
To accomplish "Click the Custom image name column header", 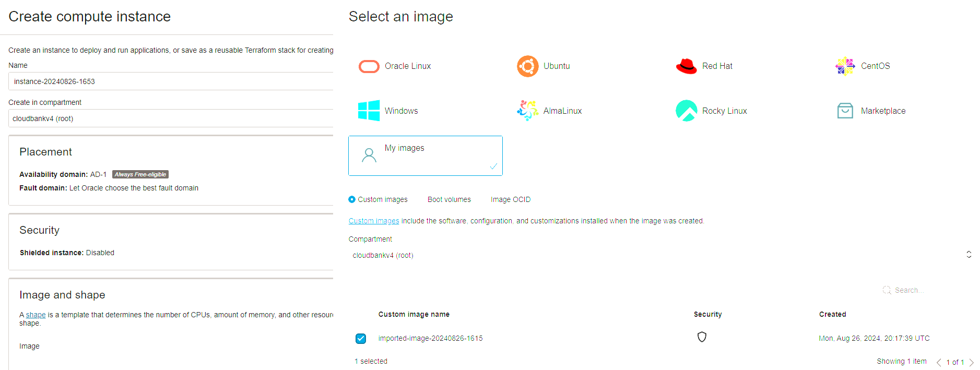I will click(414, 314).
